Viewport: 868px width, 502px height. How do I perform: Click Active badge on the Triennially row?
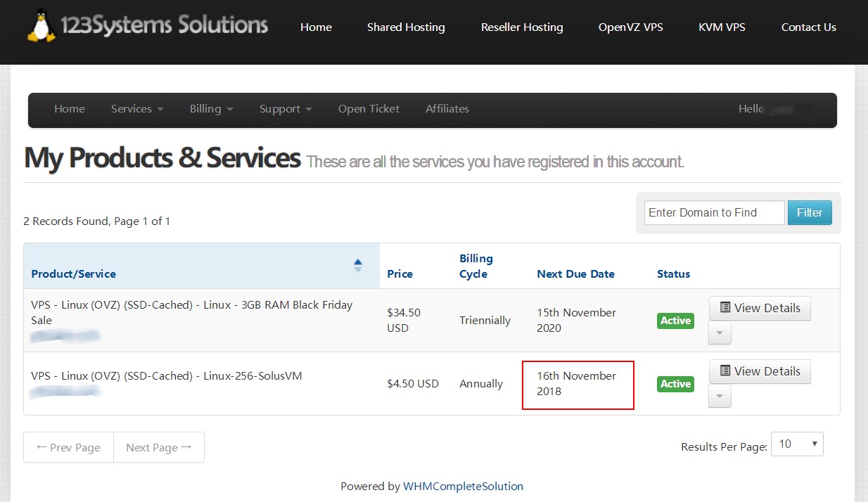tap(675, 321)
